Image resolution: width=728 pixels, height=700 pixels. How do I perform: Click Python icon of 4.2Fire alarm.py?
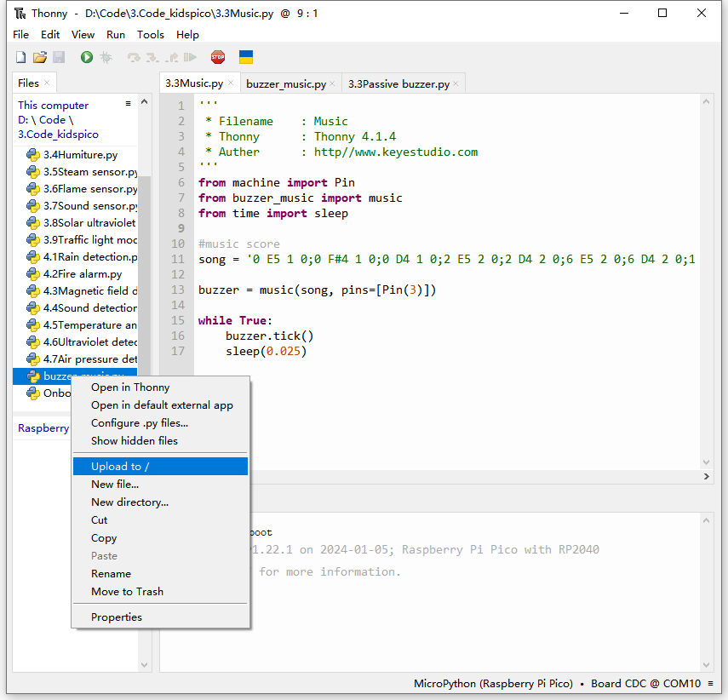(x=33, y=274)
